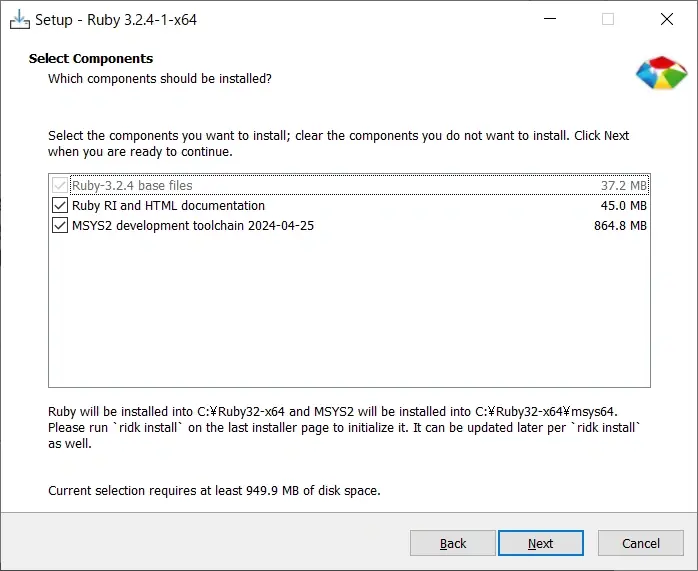Viewport: 698px width, 571px height.
Task: Minimize the Setup window
Action: (550, 19)
